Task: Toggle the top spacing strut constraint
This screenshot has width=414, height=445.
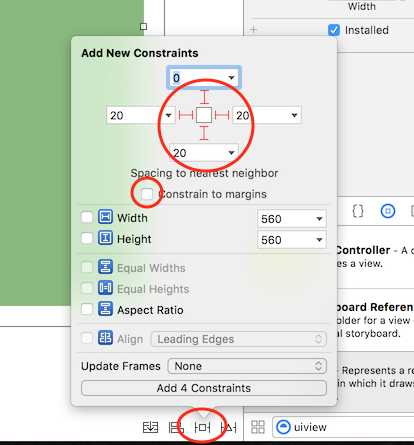Action: pyautogui.click(x=204, y=97)
